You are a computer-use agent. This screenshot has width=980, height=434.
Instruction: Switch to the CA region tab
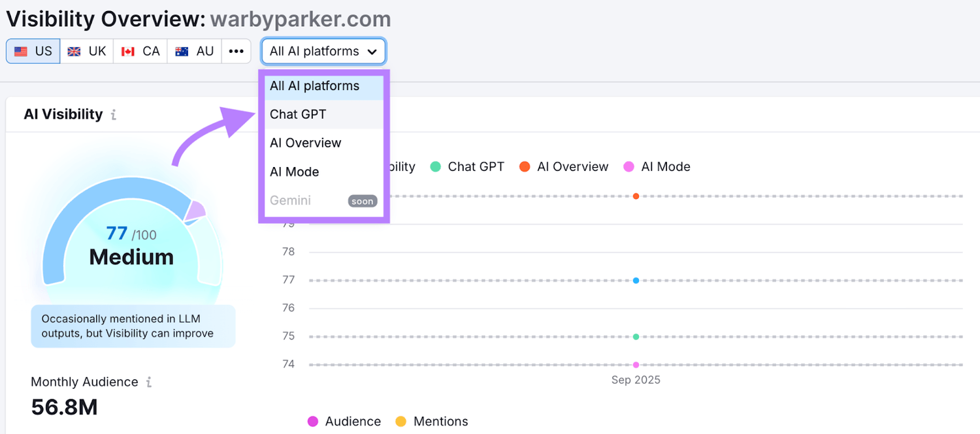tap(140, 50)
